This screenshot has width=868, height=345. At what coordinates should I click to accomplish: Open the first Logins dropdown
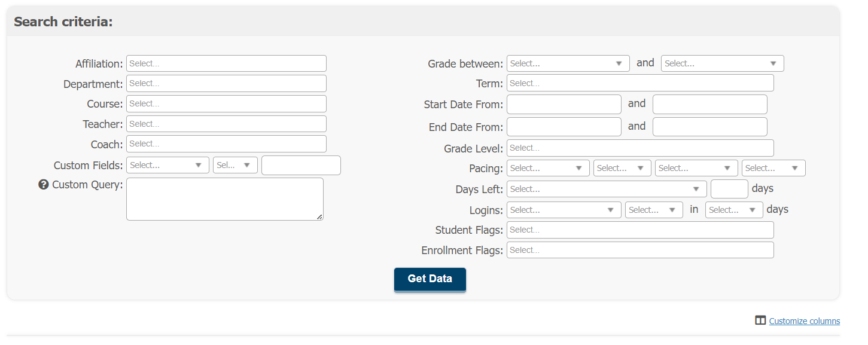564,210
